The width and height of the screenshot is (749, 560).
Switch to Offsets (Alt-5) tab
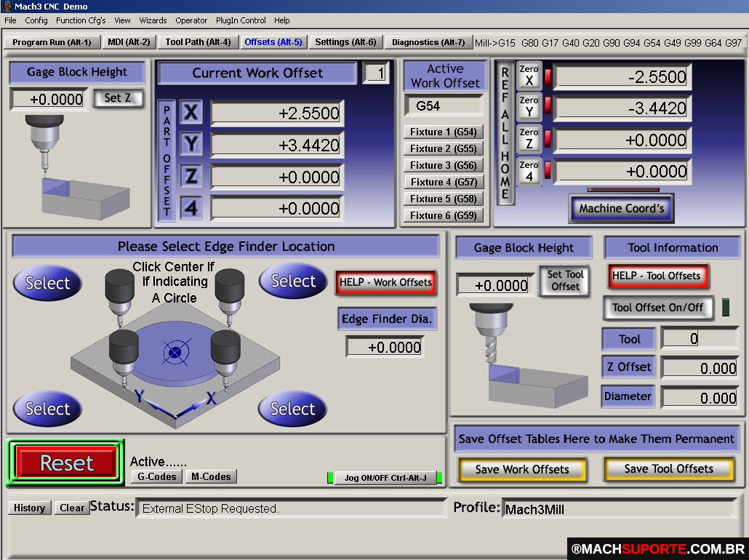(273, 42)
